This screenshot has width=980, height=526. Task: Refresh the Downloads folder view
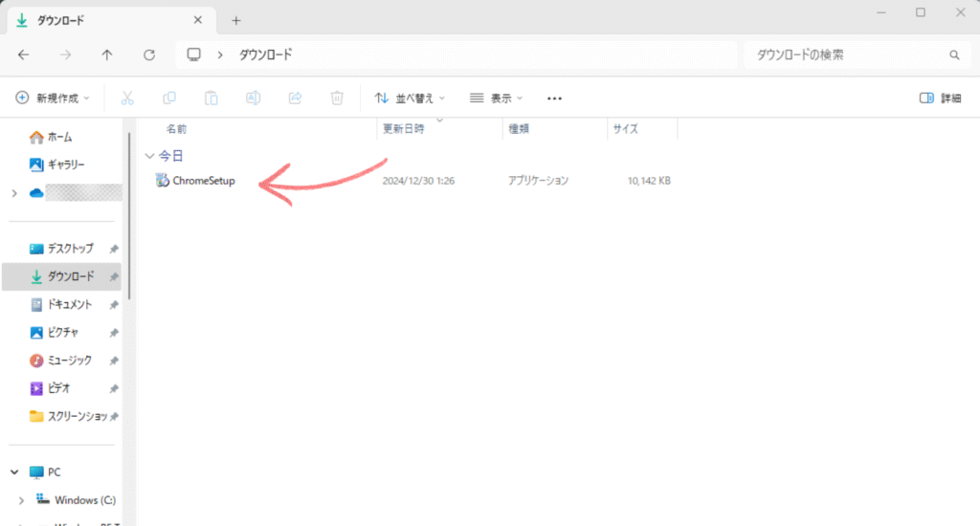[x=148, y=55]
